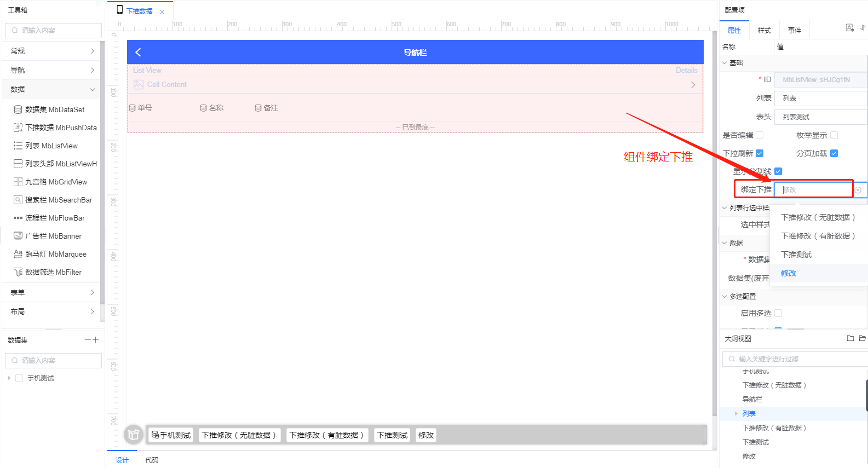Add a new dataset with plus icon
Viewport: 868px width, 468px height.
96,340
